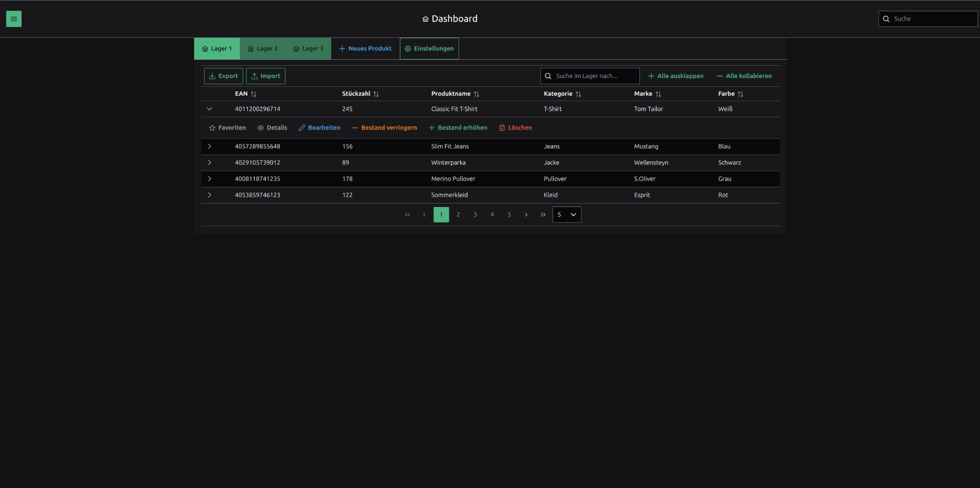This screenshot has width=980, height=488.
Task: Open Details via the eye icon
Action: point(261,128)
